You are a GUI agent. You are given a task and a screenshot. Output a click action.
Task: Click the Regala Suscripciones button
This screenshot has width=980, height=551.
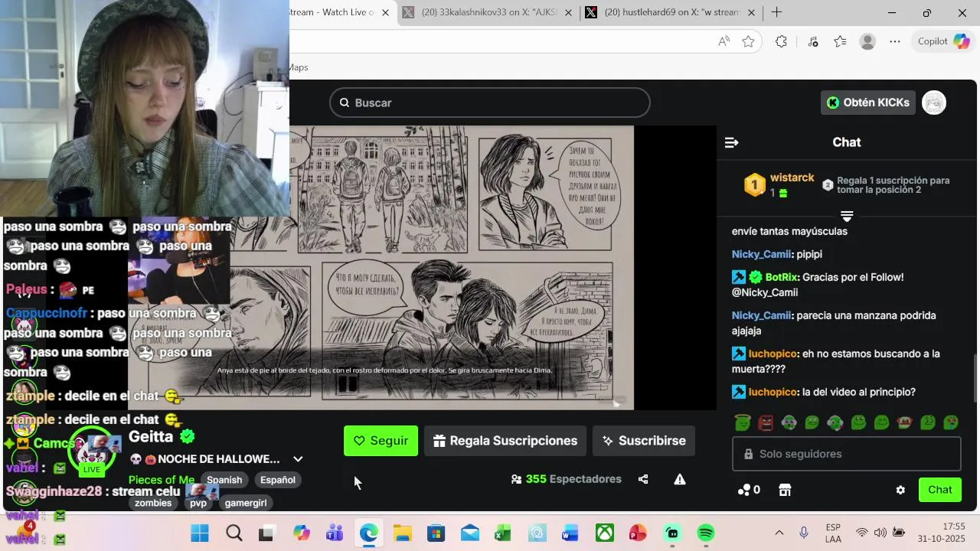tap(505, 441)
